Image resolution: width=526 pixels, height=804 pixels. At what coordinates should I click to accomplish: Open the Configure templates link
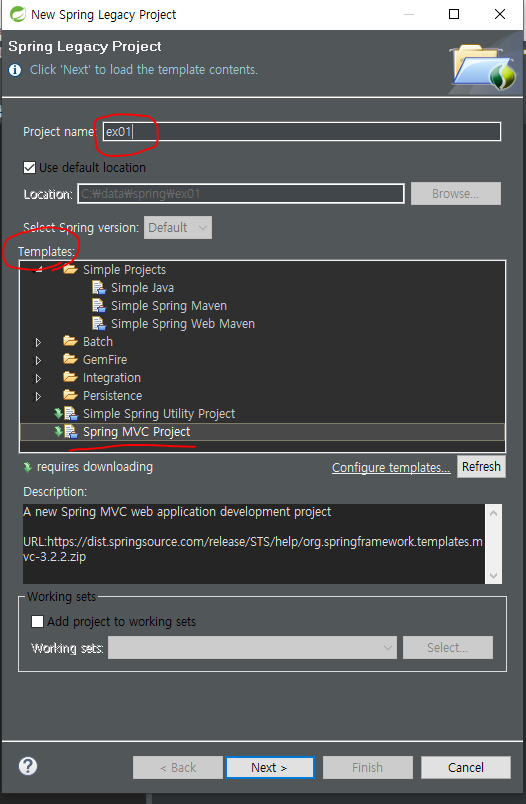point(391,468)
